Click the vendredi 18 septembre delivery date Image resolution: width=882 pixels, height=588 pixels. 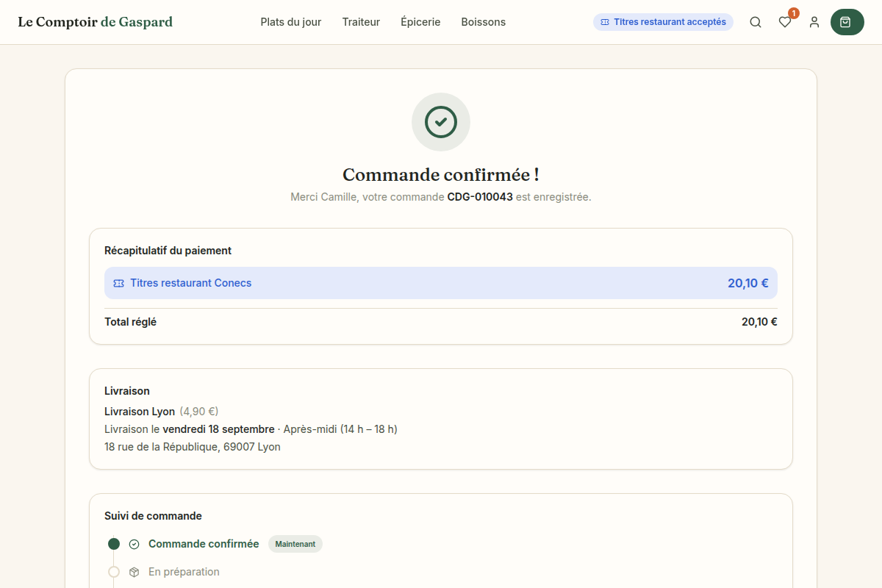coord(218,429)
